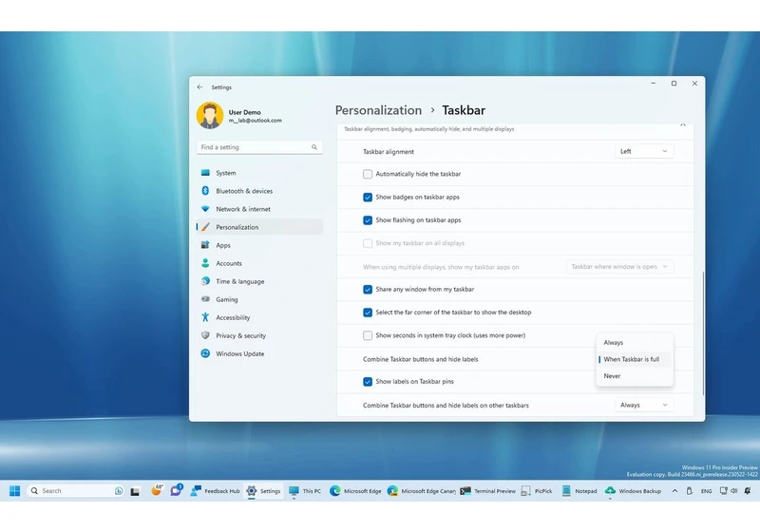Screen dimensions: 760x532
Task: Open the weather widget on taskbar
Action: (x=157, y=490)
